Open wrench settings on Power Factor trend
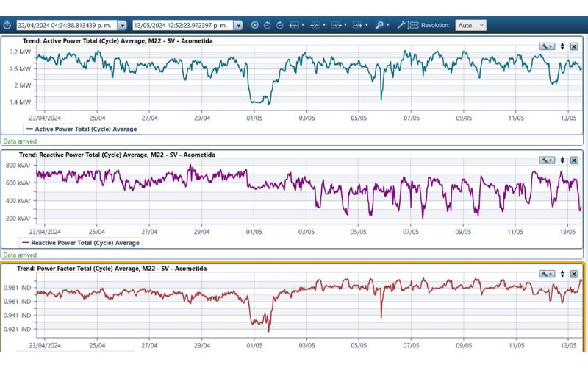Screen dimensions: 588x368 (x=547, y=274)
